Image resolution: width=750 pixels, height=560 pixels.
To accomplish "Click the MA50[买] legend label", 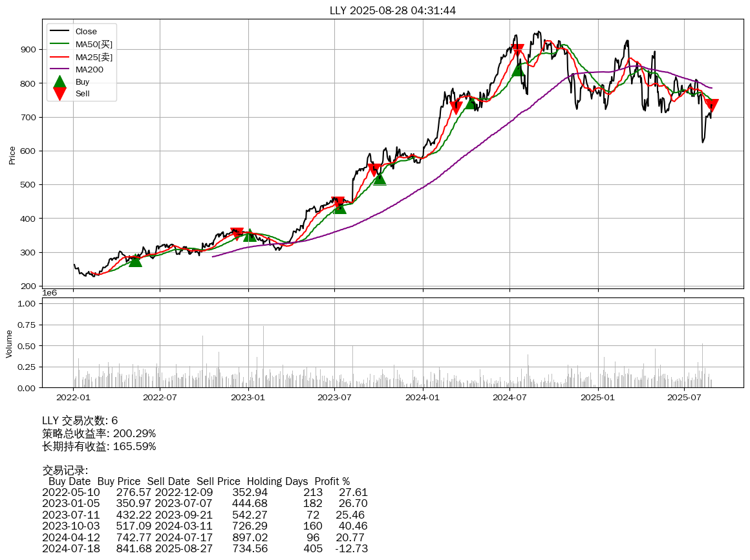I will [94, 44].
